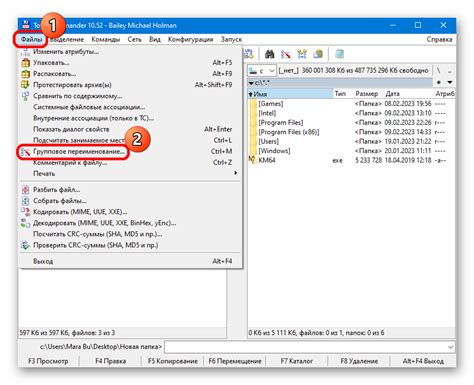474x385 pixels.
Task: Select Декодировать (MIME, UUE, XXE, BinHex, yEnc)
Action: coord(130,223)
